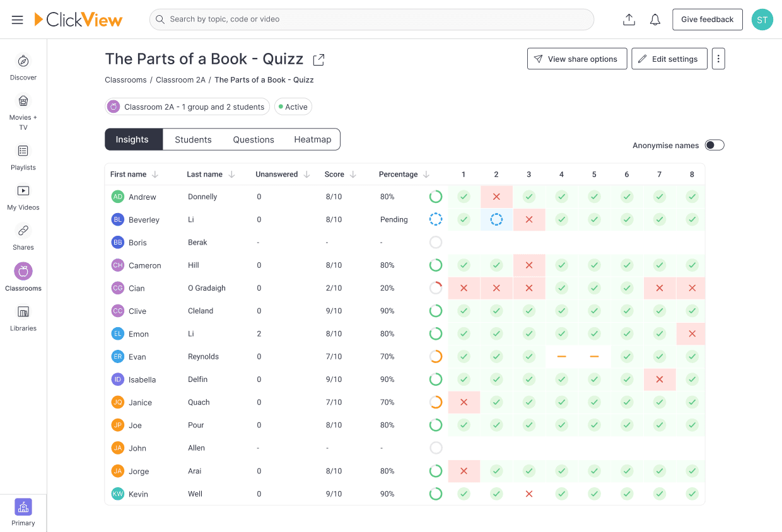782x532 pixels.
Task: Open the notifications bell
Action: (655, 20)
